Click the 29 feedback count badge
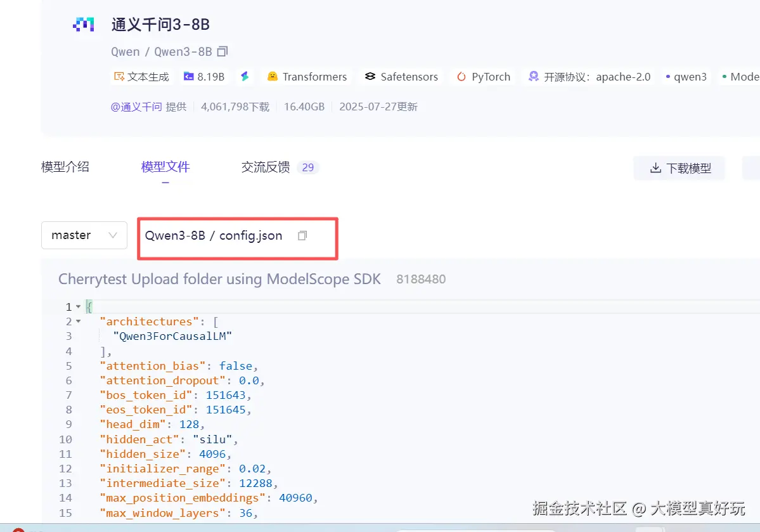The height and width of the screenshot is (532, 760). (308, 167)
